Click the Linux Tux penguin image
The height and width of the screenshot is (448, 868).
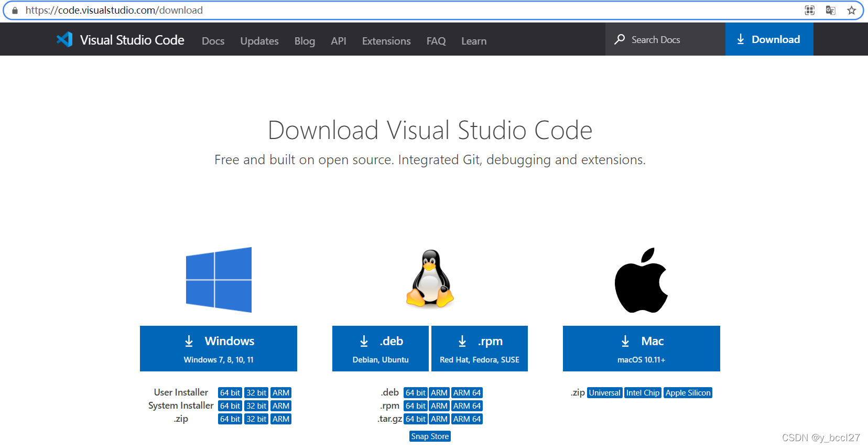430,278
